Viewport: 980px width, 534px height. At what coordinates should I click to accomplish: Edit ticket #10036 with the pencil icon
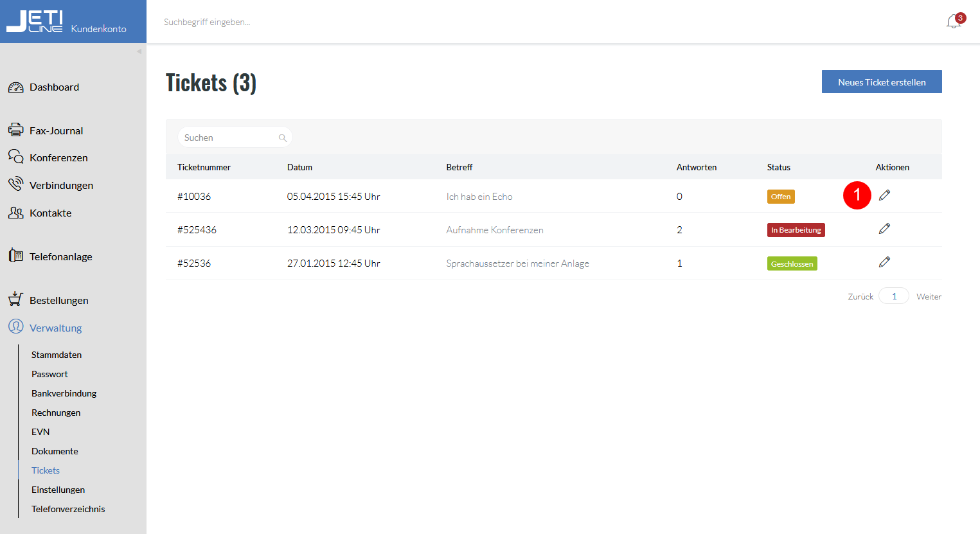point(885,195)
